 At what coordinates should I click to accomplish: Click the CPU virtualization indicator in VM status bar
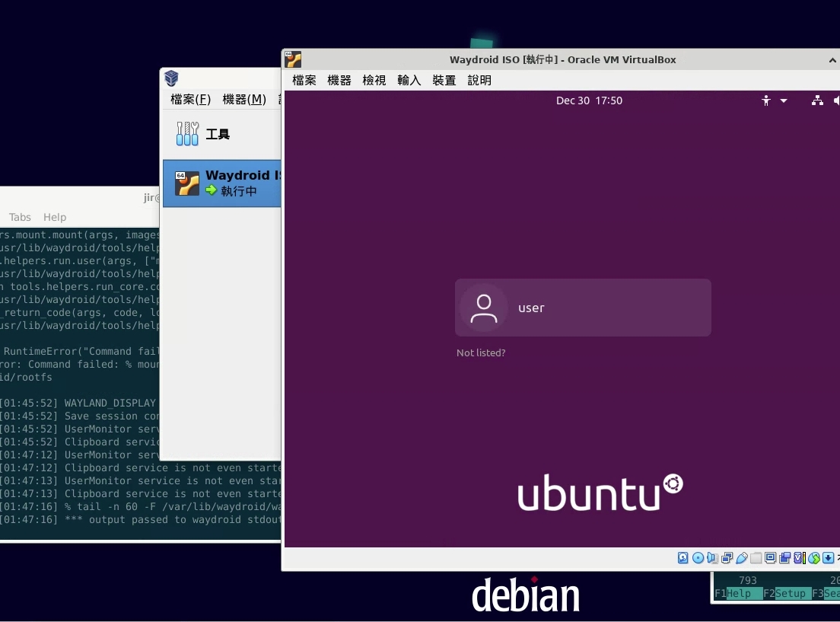click(799, 558)
